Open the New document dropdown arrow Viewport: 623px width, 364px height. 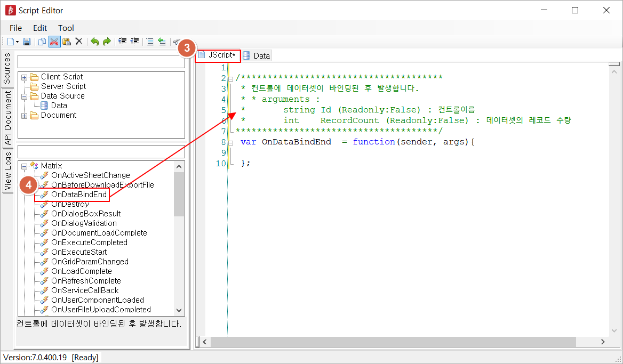tap(17, 42)
